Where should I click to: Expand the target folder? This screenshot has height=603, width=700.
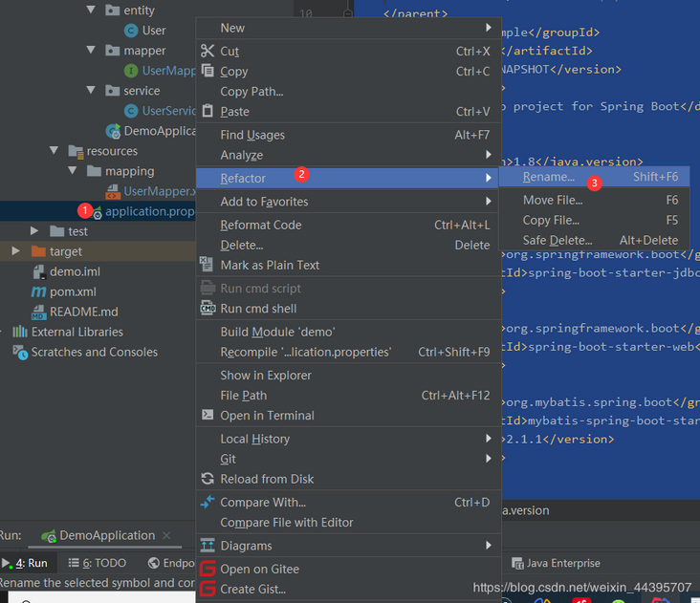pyautogui.click(x=15, y=250)
